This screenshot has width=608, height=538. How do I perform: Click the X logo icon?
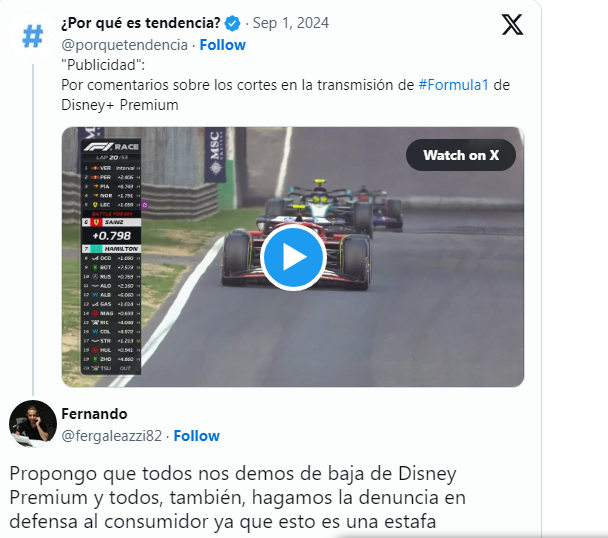(512, 24)
